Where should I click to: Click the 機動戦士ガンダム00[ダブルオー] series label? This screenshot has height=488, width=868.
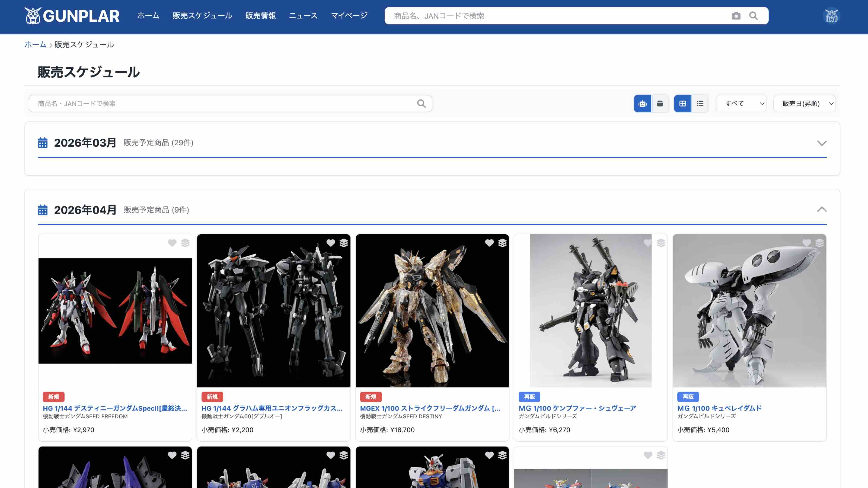(242, 417)
